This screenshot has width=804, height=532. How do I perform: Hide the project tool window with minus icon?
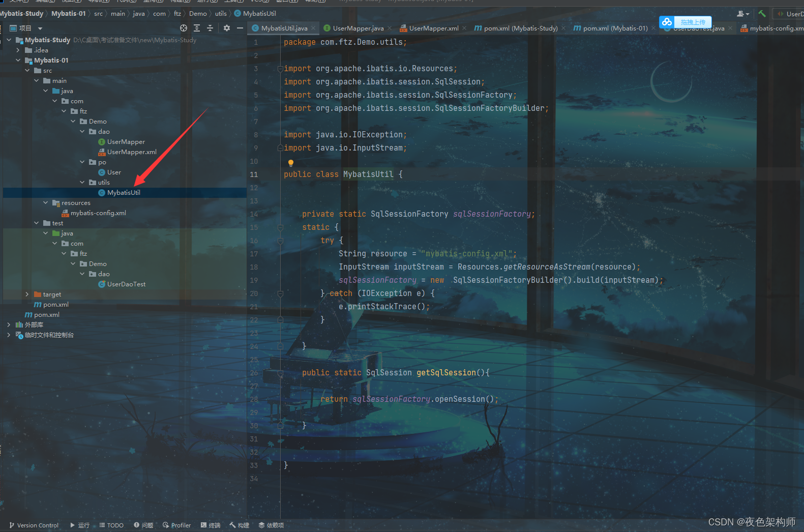click(240, 28)
